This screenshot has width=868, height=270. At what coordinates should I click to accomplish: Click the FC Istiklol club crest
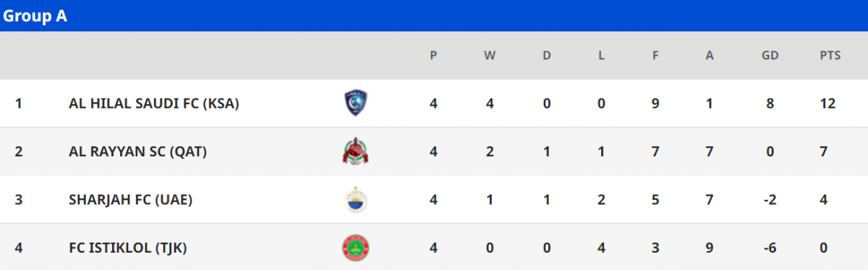(x=355, y=248)
